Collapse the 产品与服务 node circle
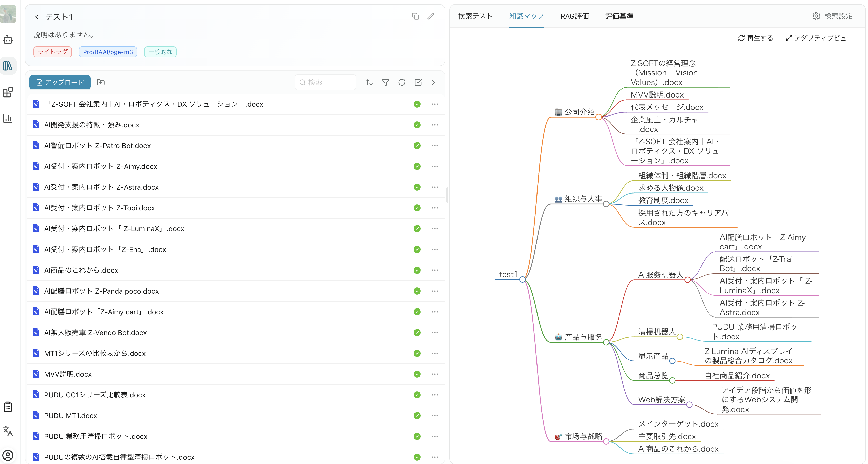This screenshot has width=868, height=464. 606,342
